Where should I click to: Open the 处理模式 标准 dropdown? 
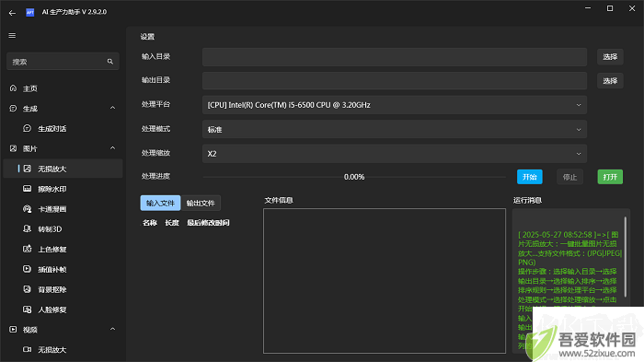395,130
